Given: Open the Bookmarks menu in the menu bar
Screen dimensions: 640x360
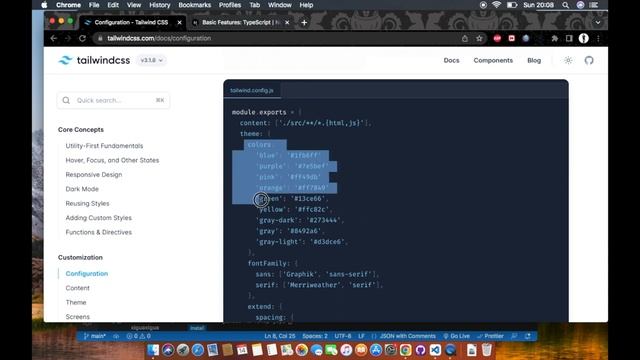Looking at the screenshot, I should 195,5.
